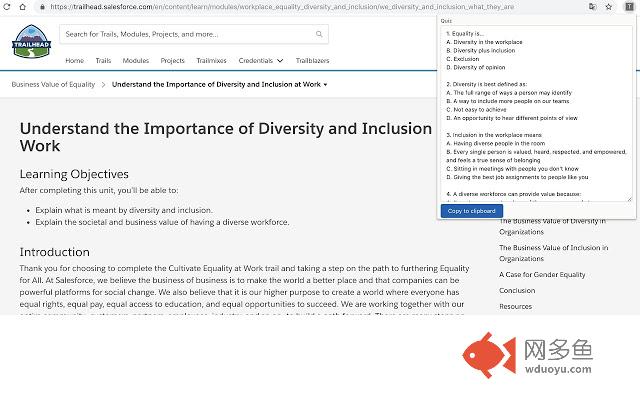The image size is (640, 400).
Task: Click the translate page icon
Action: 592,7
